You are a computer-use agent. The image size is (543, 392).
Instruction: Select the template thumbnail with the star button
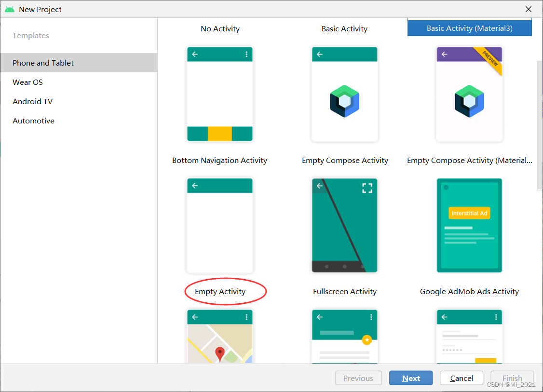coord(345,336)
